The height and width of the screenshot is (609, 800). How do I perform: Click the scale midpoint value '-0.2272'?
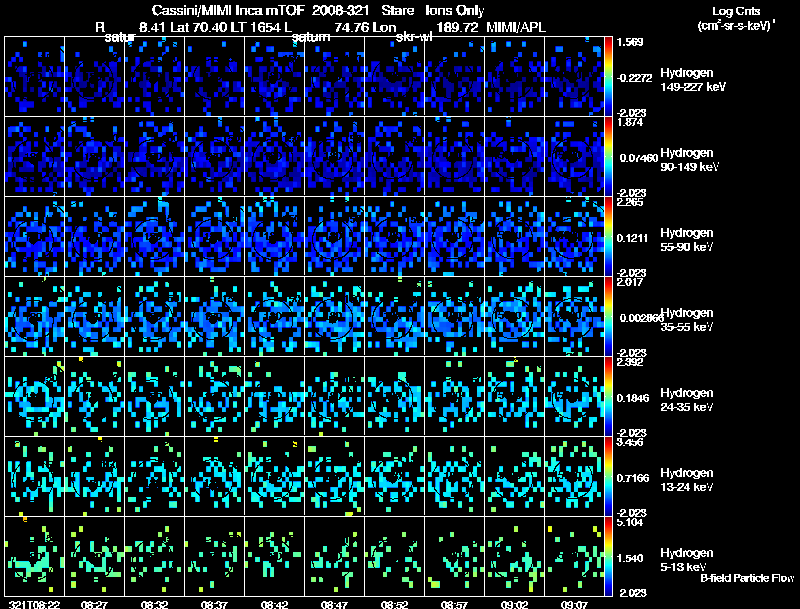[x=634, y=78]
